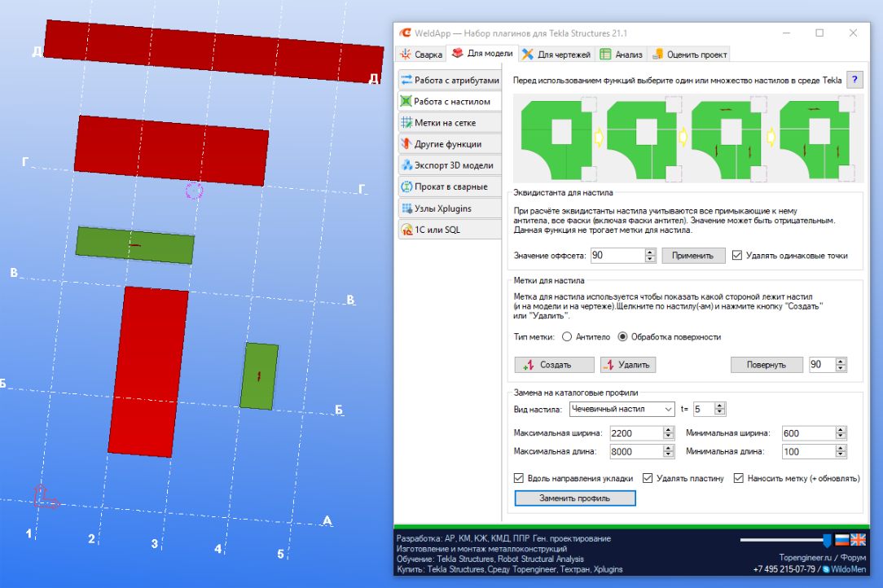
Task: Toggle Удалять пластину checkbox
Action: pyautogui.click(x=648, y=478)
